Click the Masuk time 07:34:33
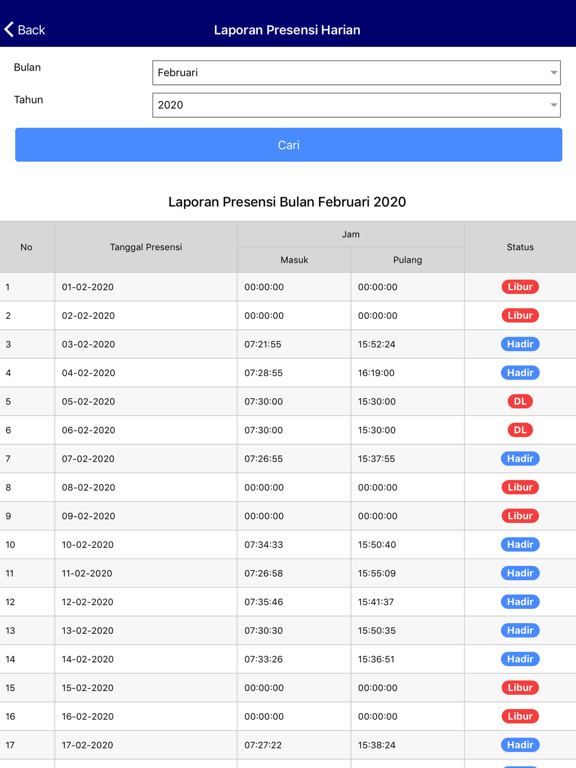Image resolution: width=576 pixels, height=768 pixels. 264,545
